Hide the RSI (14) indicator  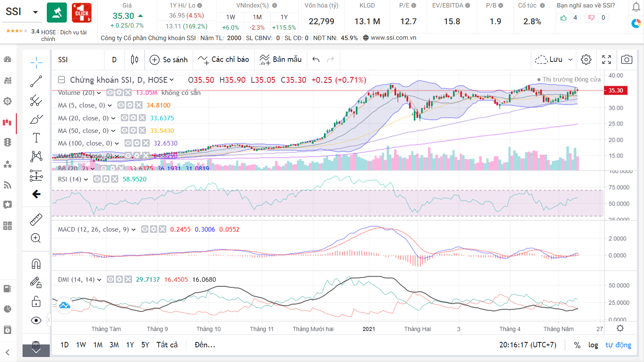click(97, 179)
